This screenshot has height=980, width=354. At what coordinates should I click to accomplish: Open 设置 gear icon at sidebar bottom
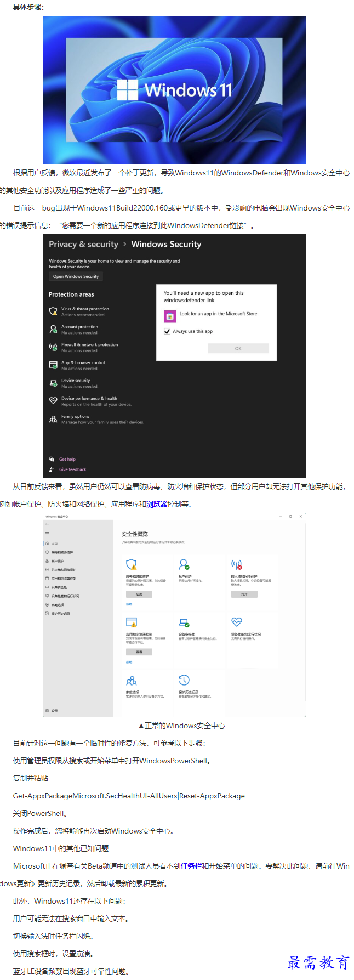click(47, 711)
